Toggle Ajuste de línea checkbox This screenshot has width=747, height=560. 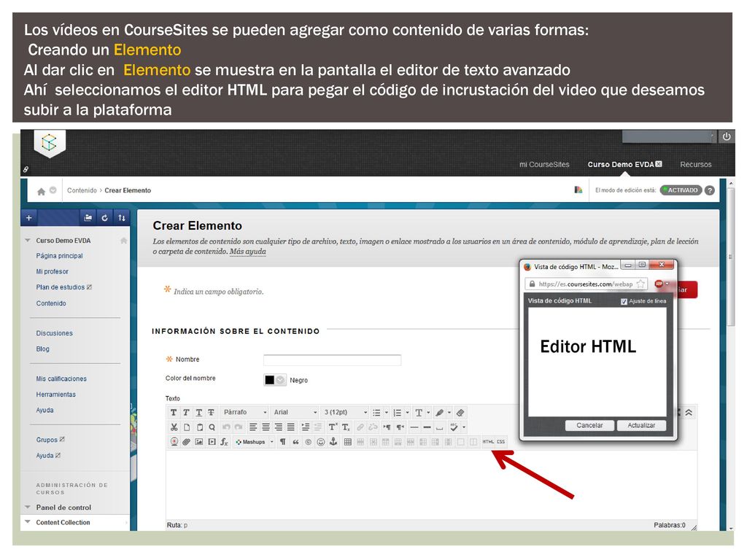[624, 301]
